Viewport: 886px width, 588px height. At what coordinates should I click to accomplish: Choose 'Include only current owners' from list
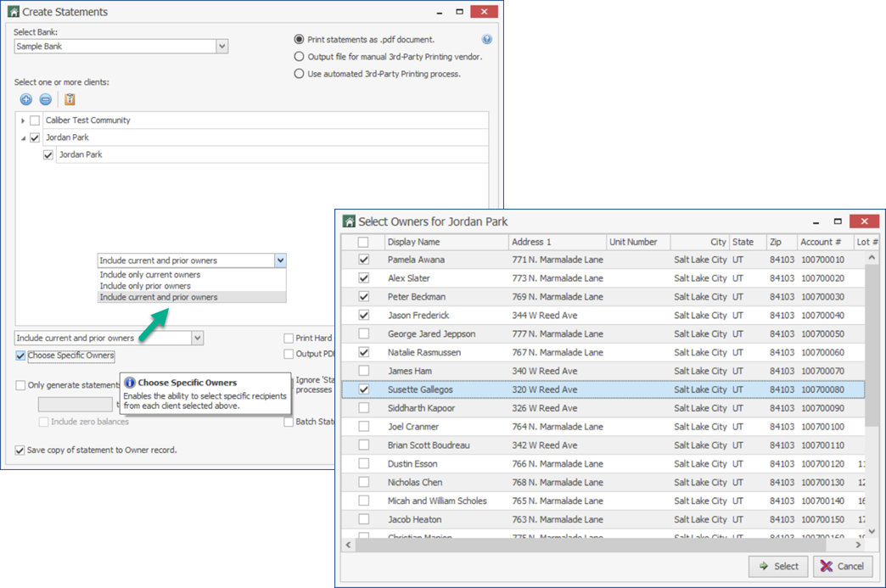pyautogui.click(x=150, y=275)
